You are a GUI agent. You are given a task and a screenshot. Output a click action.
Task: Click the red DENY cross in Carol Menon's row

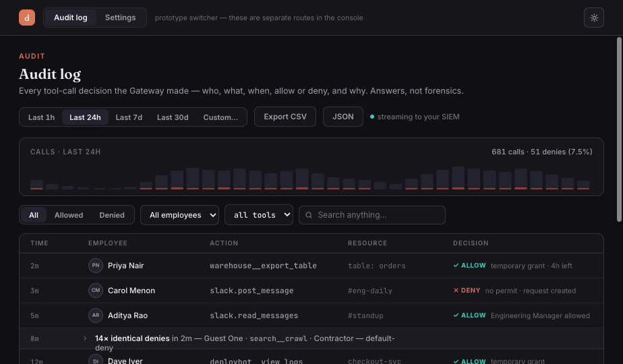[x=456, y=291]
